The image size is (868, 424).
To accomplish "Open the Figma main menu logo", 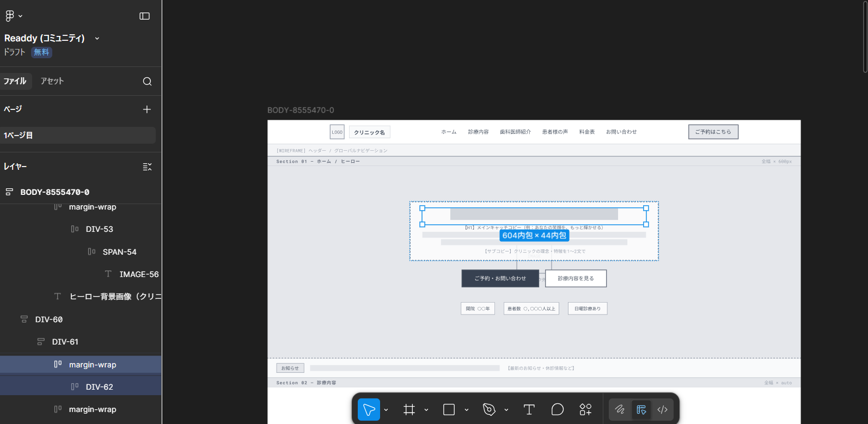I will 10,16.
